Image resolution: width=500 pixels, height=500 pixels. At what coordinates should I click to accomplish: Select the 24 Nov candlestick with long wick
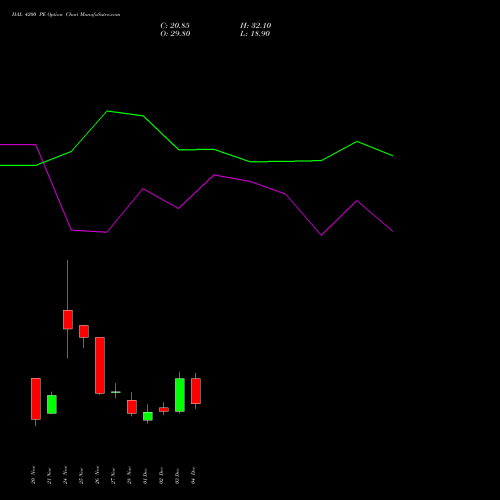click(68, 319)
